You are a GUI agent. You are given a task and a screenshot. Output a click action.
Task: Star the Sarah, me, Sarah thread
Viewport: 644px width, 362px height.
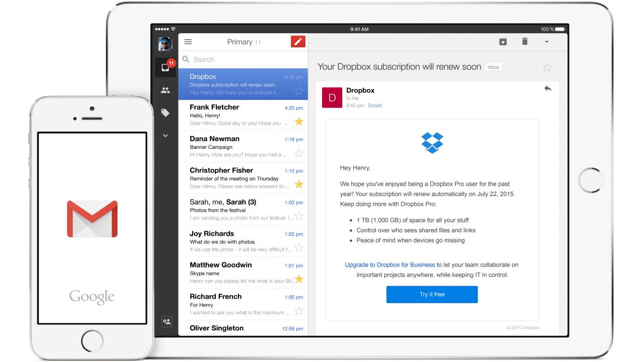(299, 216)
